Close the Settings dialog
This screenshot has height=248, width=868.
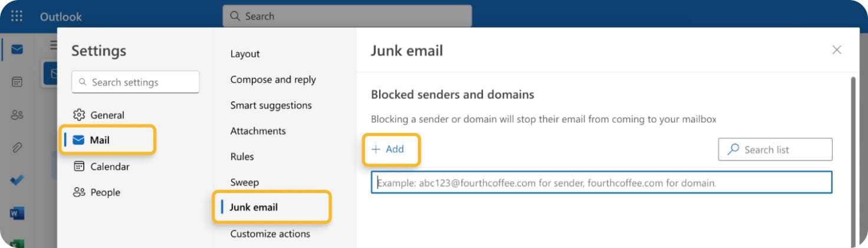[x=836, y=50]
